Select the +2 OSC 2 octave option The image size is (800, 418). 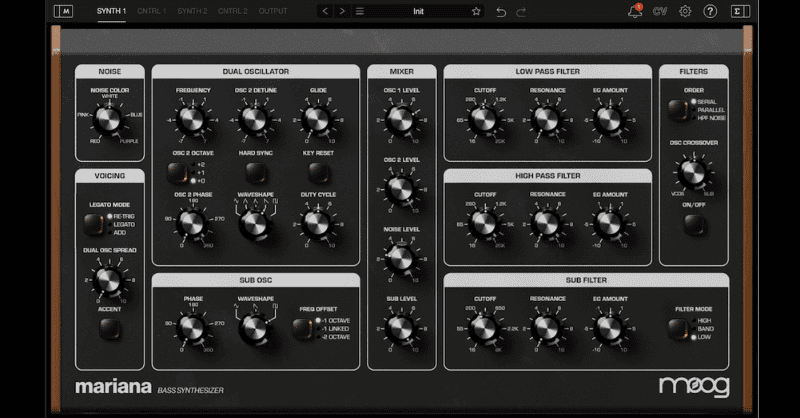point(198,165)
